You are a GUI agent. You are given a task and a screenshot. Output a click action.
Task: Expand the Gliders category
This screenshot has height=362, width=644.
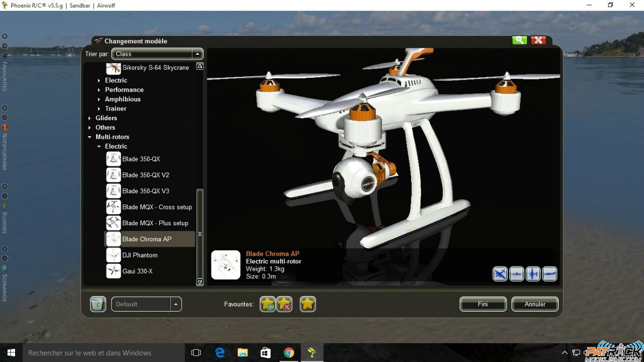(x=89, y=118)
